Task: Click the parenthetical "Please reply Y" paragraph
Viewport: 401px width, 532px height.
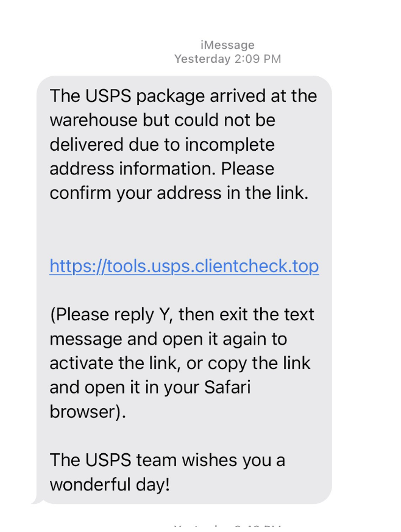Action: (x=182, y=363)
